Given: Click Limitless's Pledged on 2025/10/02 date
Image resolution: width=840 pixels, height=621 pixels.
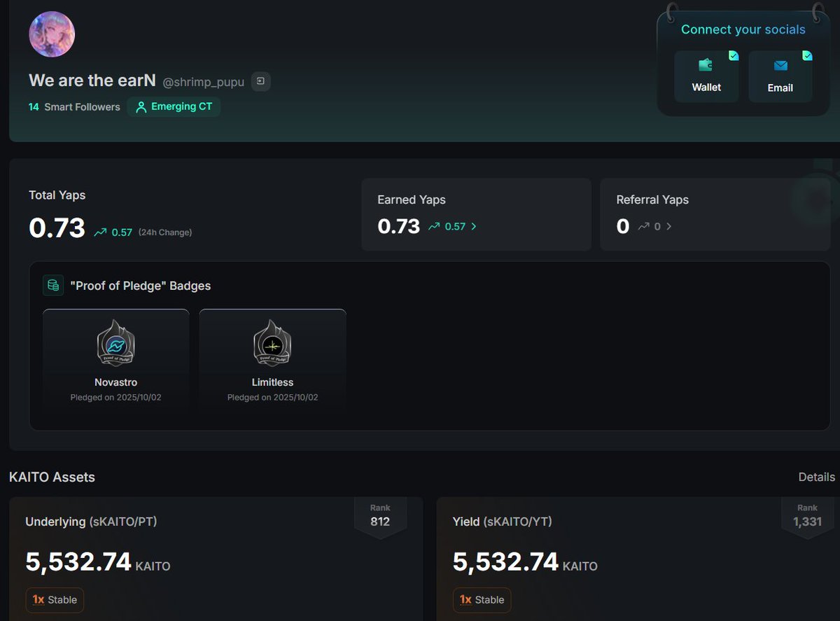Looking at the screenshot, I should 272,397.
